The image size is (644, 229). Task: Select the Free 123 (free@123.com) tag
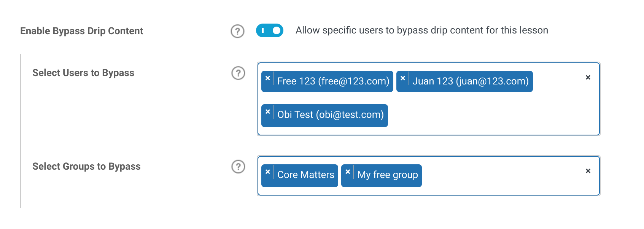click(x=333, y=81)
